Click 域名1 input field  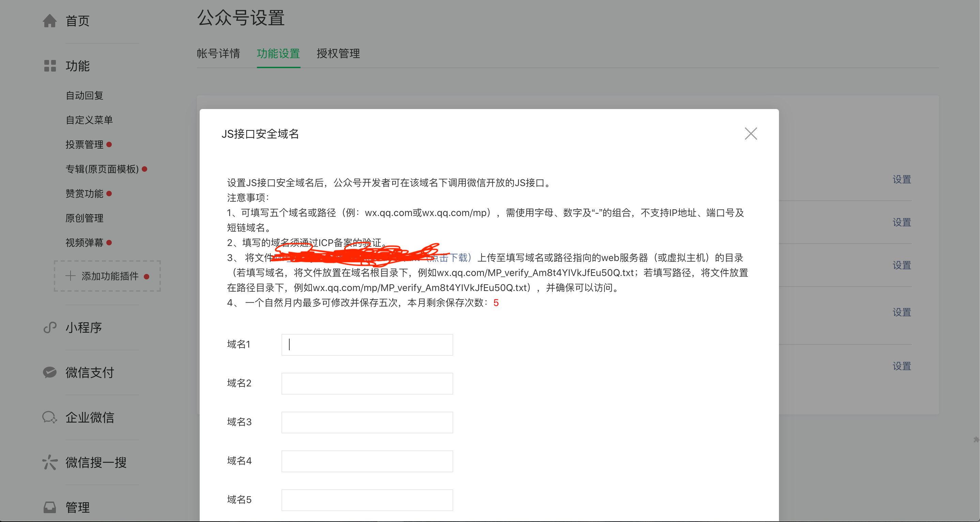tap(367, 344)
